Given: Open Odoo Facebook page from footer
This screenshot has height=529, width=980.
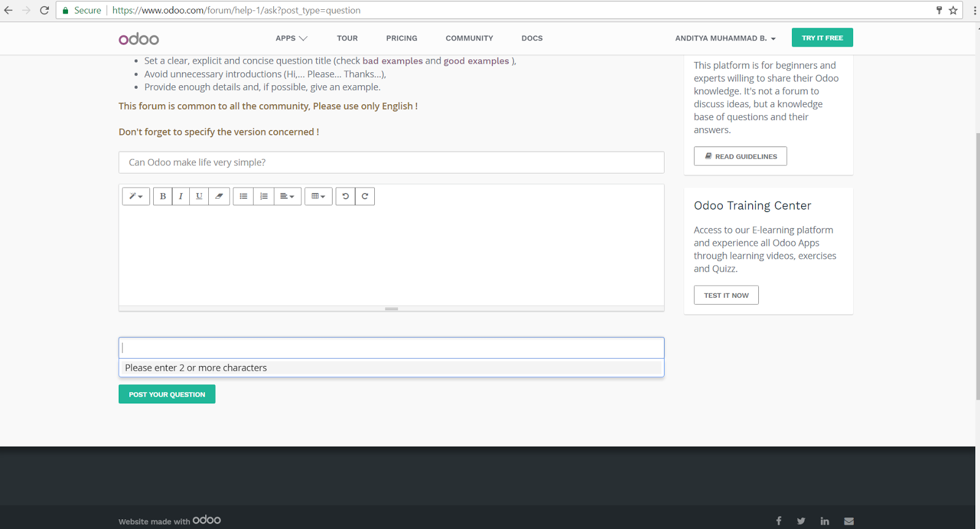Looking at the screenshot, I should click(778, 521).
